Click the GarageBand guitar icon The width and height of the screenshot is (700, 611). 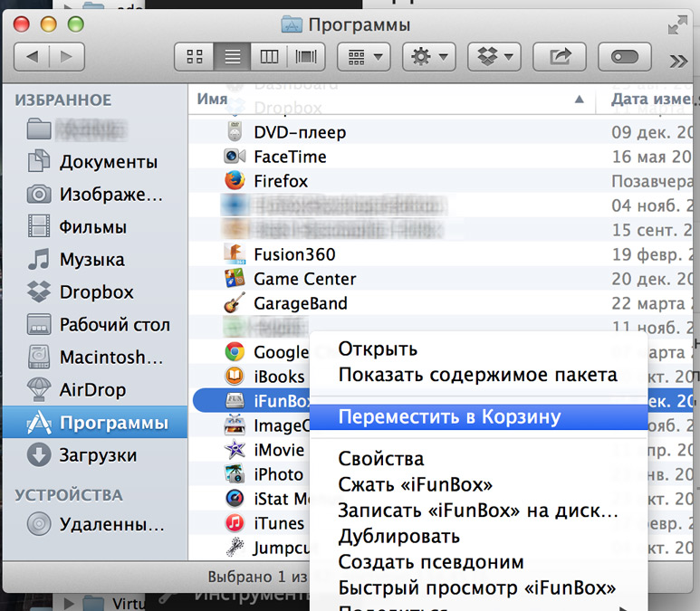(235, 303)
